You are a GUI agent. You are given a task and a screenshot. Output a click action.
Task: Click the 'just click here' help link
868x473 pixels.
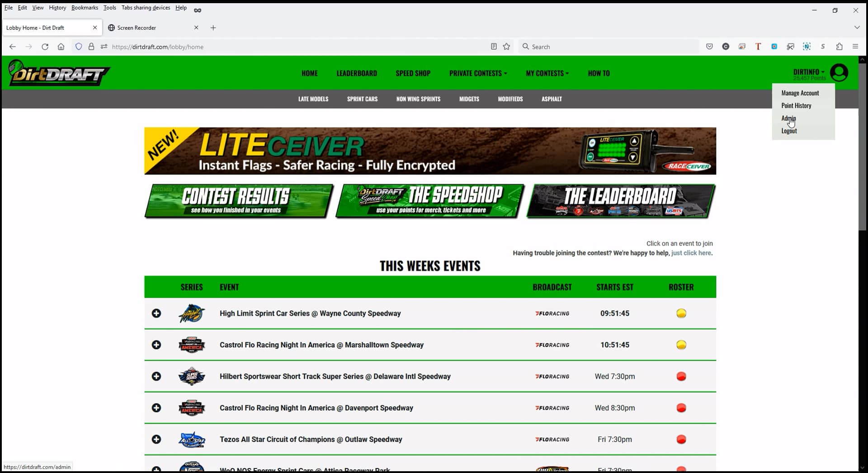(692, 253)
